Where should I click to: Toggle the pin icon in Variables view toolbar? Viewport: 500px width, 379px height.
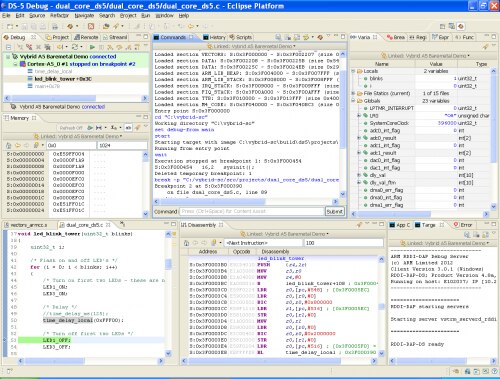point(485,47)
